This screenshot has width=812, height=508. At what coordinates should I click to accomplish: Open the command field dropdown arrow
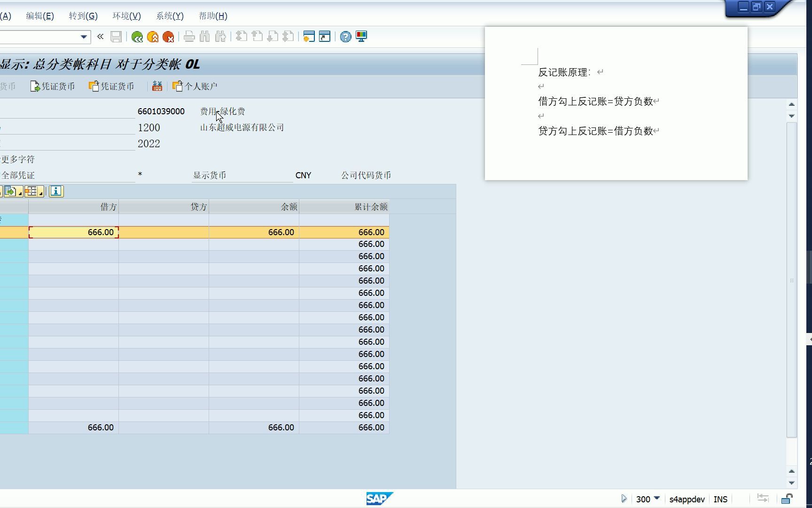pyautogui.click(x=84, y=37)
